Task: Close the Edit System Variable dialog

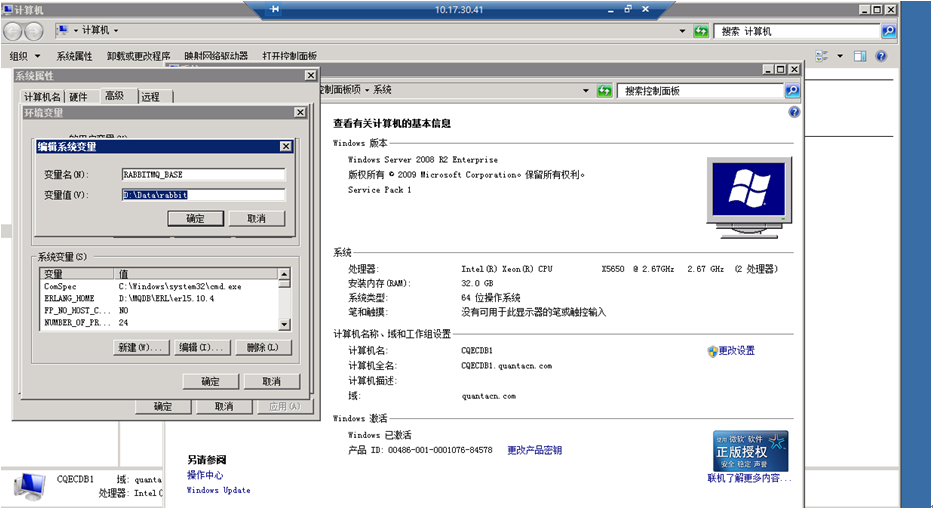Action: [x=286, y=146]
